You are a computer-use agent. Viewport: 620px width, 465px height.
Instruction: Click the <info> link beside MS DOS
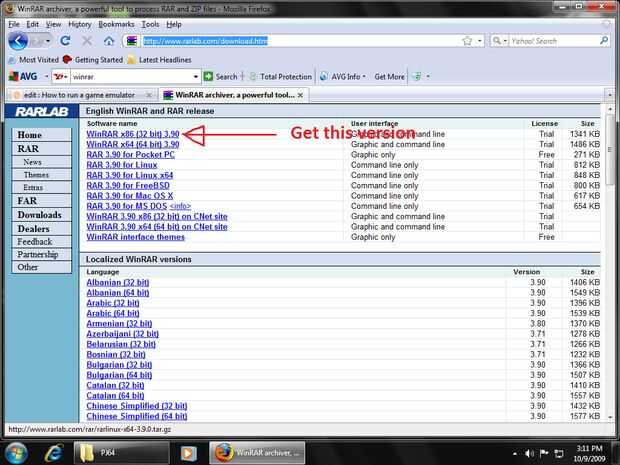click(x=180, y=206)
